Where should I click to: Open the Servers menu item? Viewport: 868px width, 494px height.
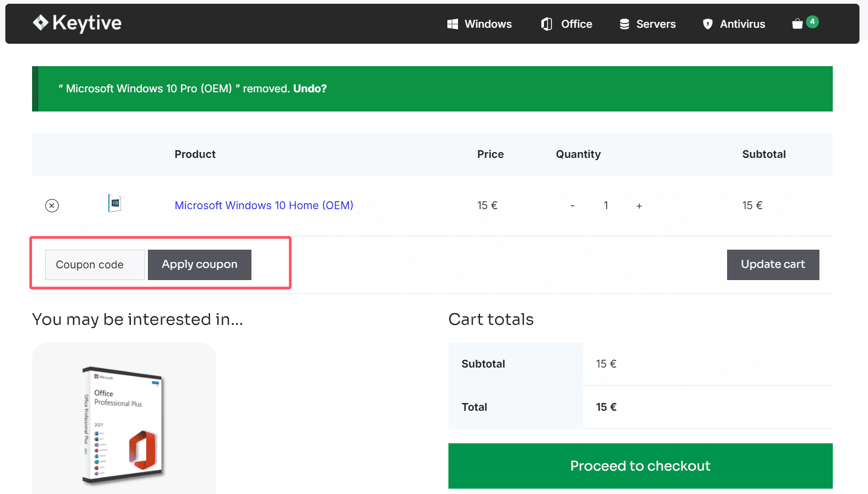648,24
